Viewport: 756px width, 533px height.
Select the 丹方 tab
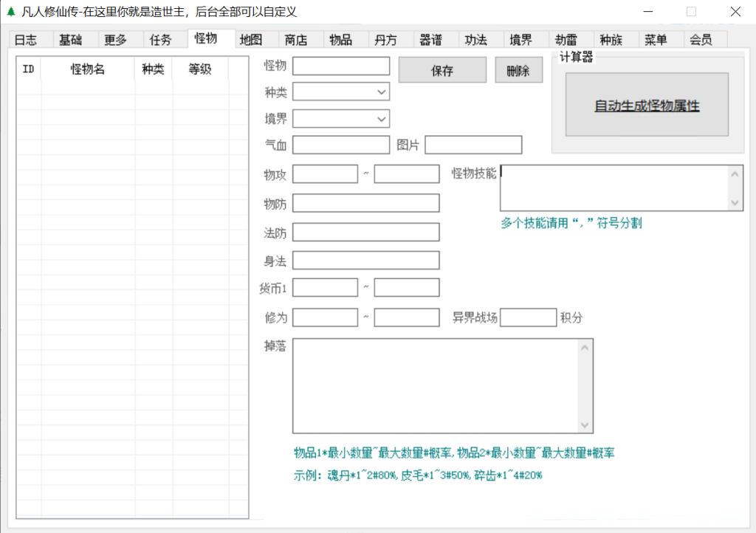(385, 41)
